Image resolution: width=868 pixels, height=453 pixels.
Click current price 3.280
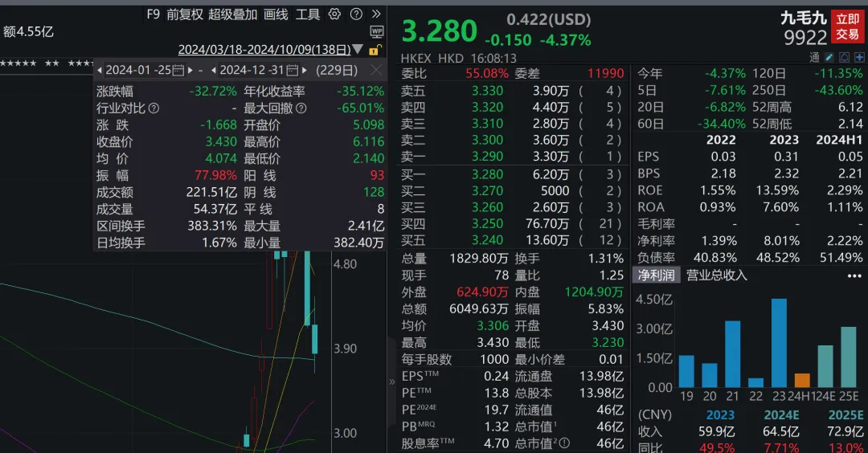(x=439, y=31)
